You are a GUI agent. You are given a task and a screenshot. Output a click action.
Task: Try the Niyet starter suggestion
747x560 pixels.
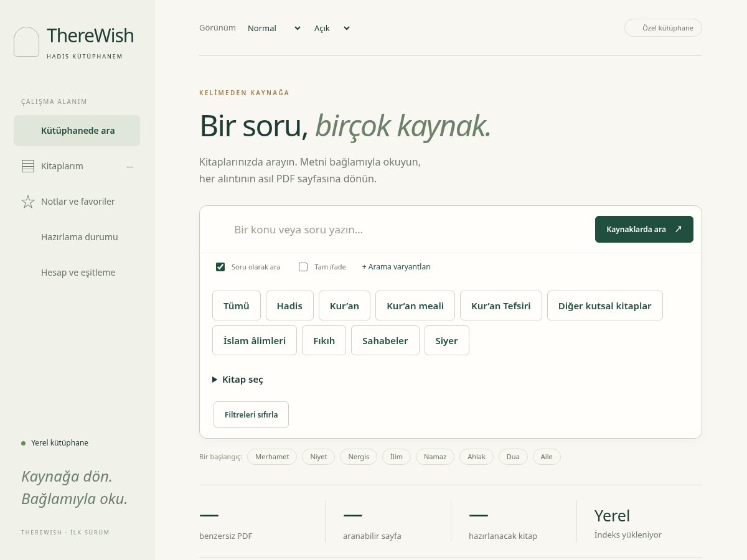[x=319, y=457]
